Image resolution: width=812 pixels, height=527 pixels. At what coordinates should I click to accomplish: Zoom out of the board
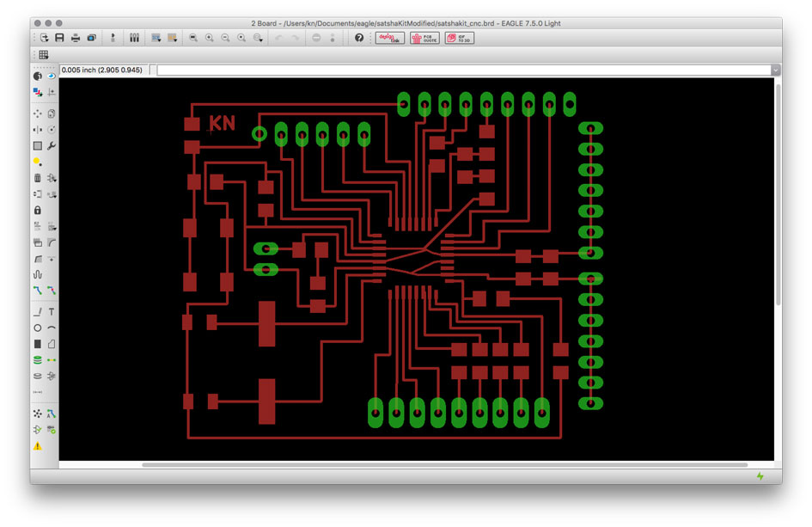point(225,38)
